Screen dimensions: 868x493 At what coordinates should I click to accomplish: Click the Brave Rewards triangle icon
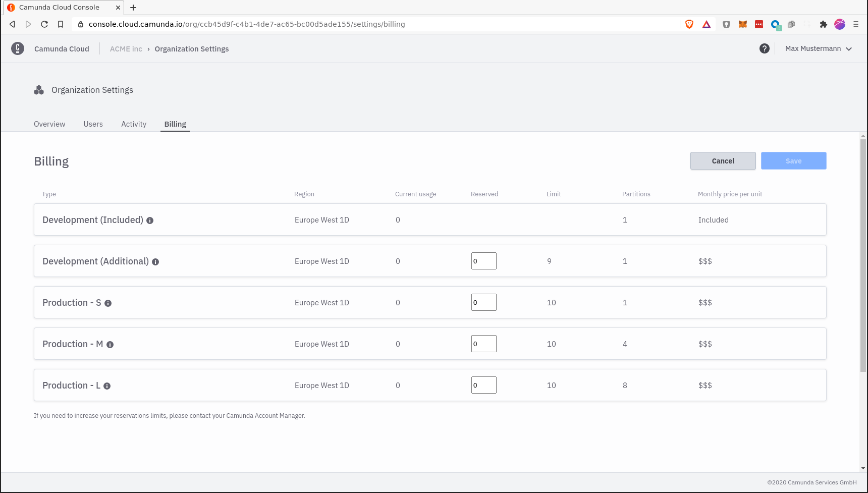(707, 24)
